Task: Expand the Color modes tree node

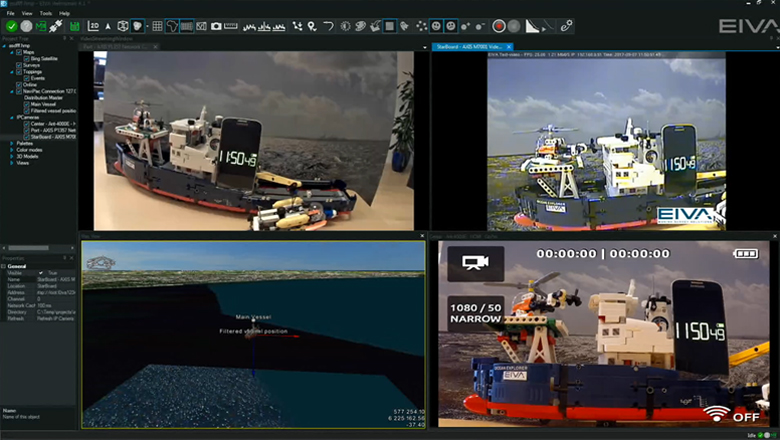Action: 12,150
